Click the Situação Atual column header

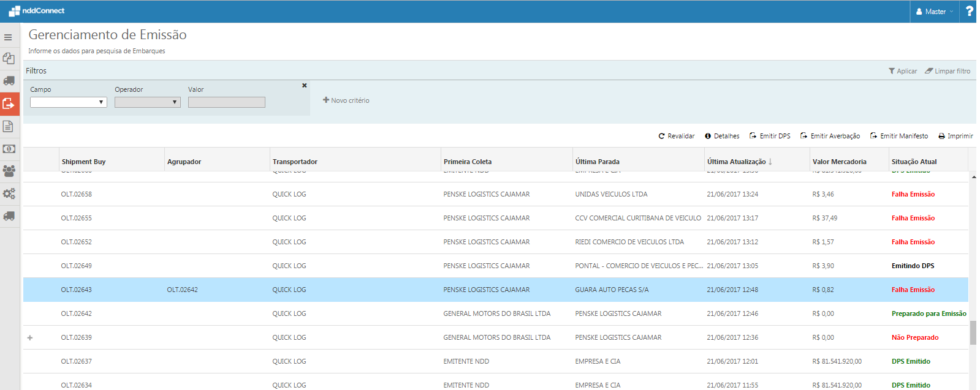[x=914, y=162]
